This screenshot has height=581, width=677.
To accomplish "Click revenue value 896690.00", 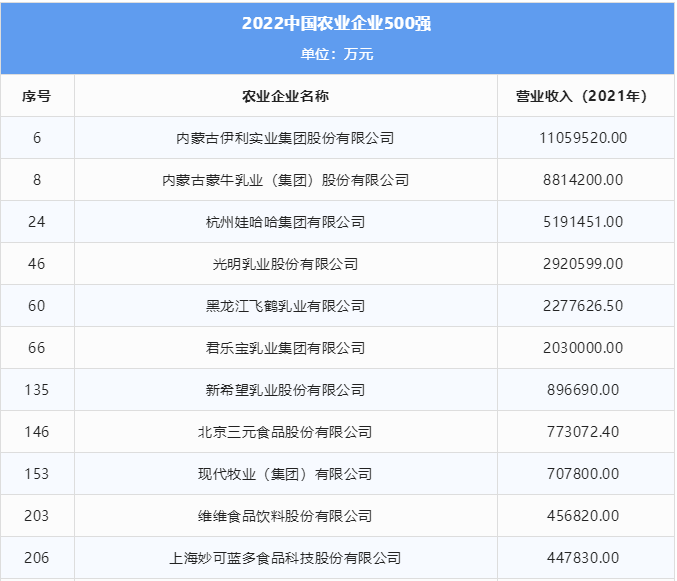I will 583,390.
